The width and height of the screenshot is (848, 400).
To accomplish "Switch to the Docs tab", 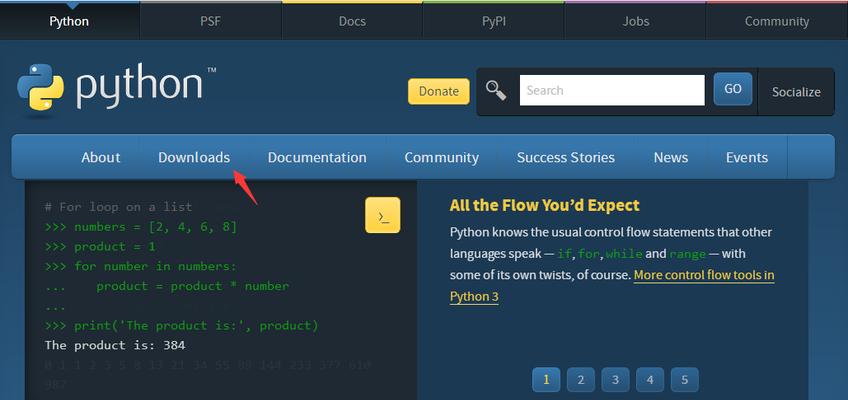I will pyautogui.click(x=352, y=22).
